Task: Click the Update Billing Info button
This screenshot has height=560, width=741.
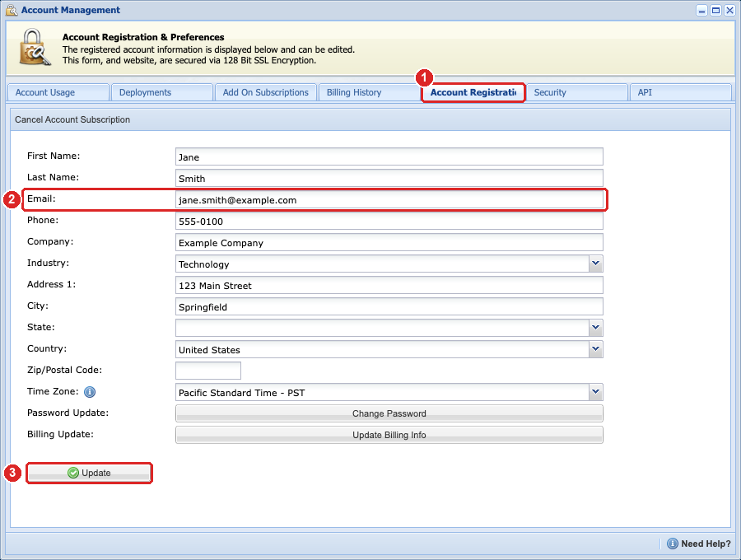Action: pyautogui.click(x=389, y=435)
